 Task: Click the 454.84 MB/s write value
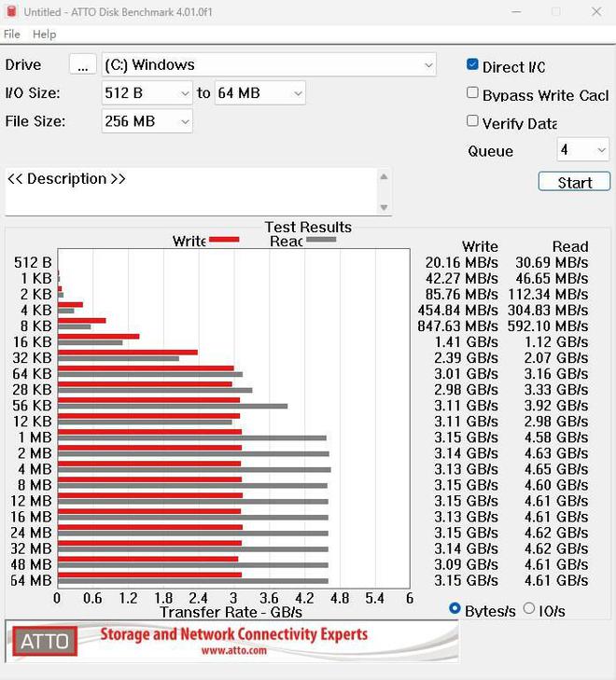pyautogui.click(x=457, y=311)
